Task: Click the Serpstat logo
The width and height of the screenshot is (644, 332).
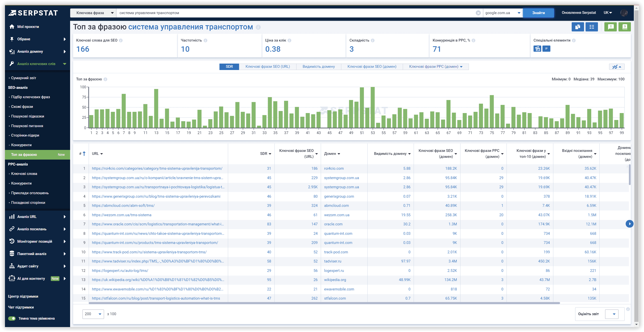Action: coord(33,13)
